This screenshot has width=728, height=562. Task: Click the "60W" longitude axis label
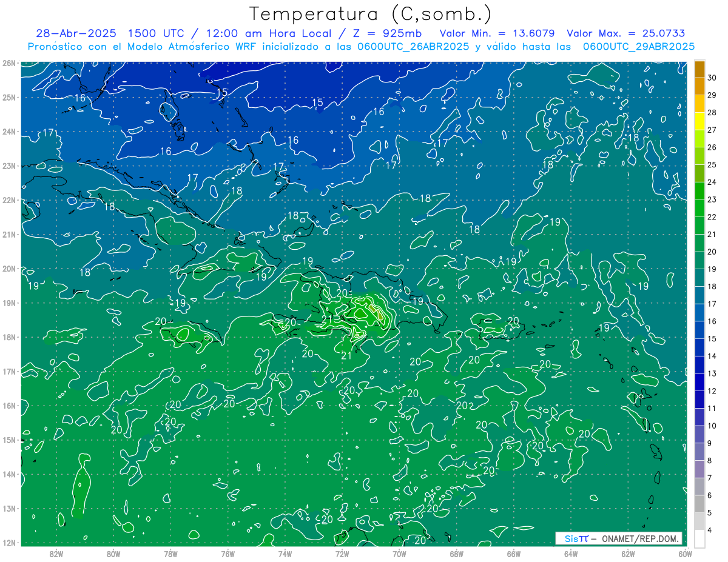685,554
